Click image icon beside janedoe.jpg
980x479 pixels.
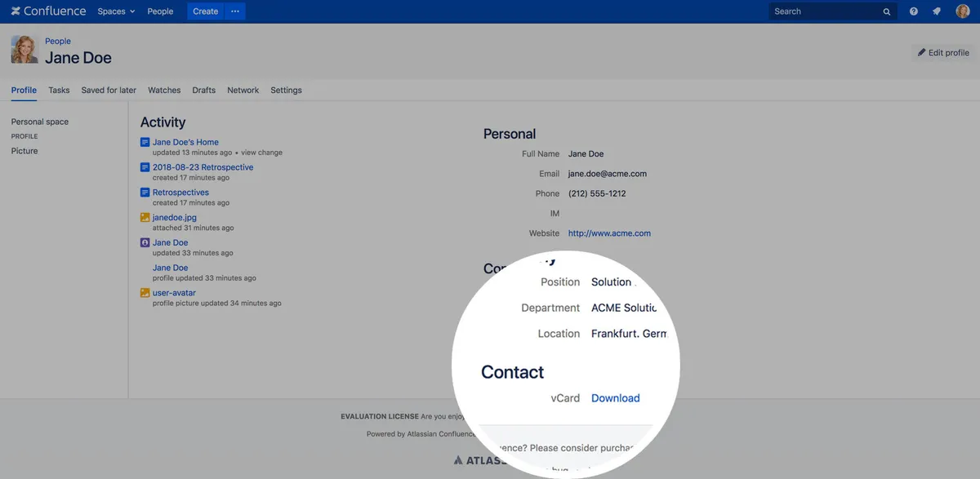[x=145, y=218]
